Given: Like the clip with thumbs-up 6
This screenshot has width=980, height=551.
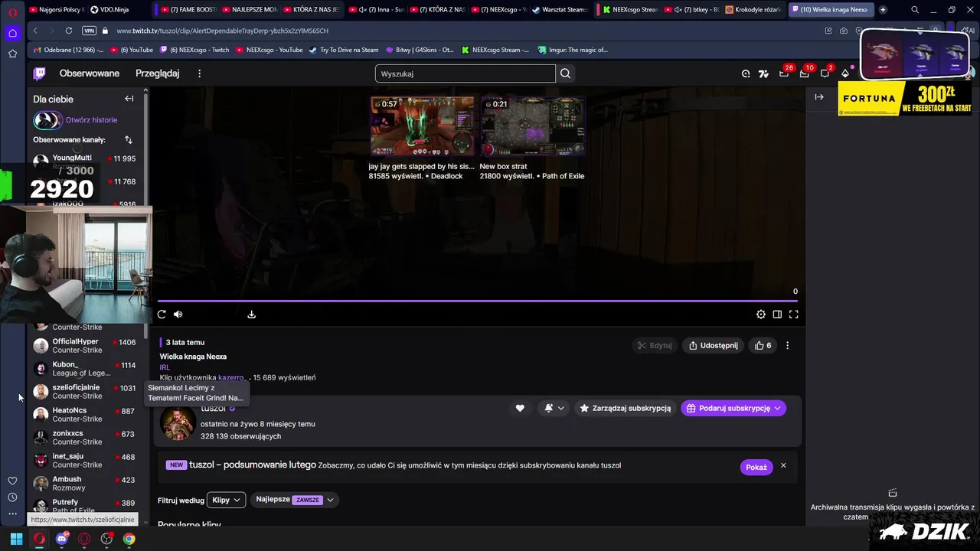Looking at the screenshot, I should pyautogui.click(x=763, y=345).
